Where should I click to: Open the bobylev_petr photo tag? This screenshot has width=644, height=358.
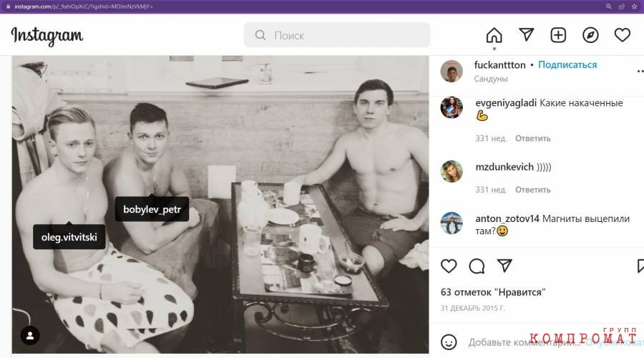[152, 209]
